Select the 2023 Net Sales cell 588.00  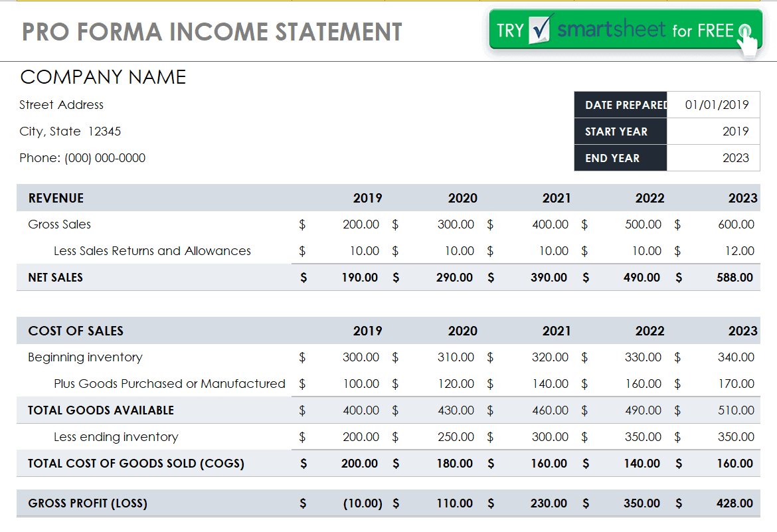pos(734,278)
